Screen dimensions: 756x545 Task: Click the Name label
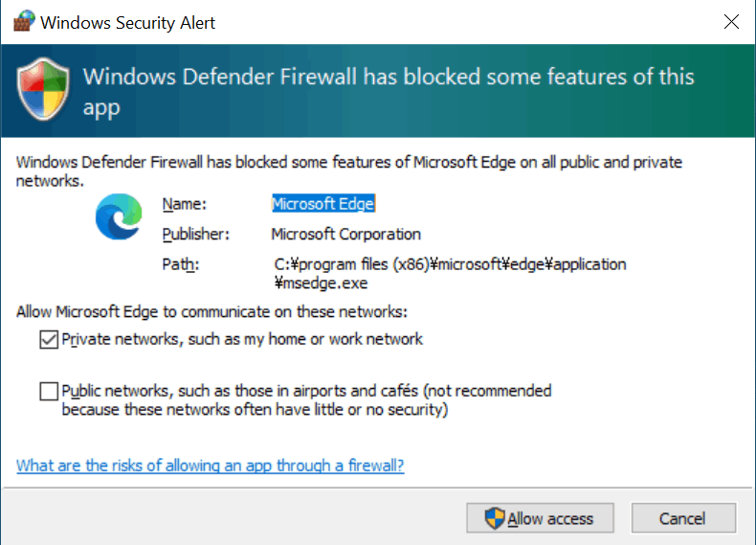tap(184, 203)
